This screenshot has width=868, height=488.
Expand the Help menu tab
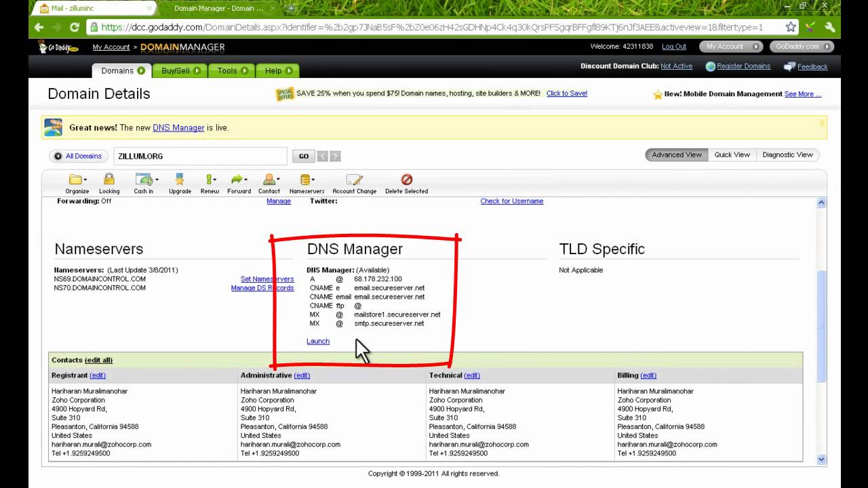pyautogui.click(x=278, y=70)
